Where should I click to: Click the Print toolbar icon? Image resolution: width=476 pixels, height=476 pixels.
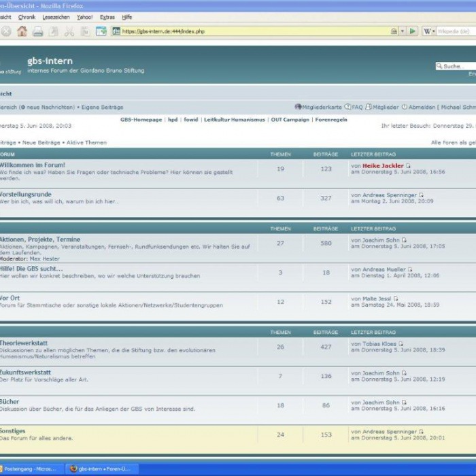tap(38, 31)
